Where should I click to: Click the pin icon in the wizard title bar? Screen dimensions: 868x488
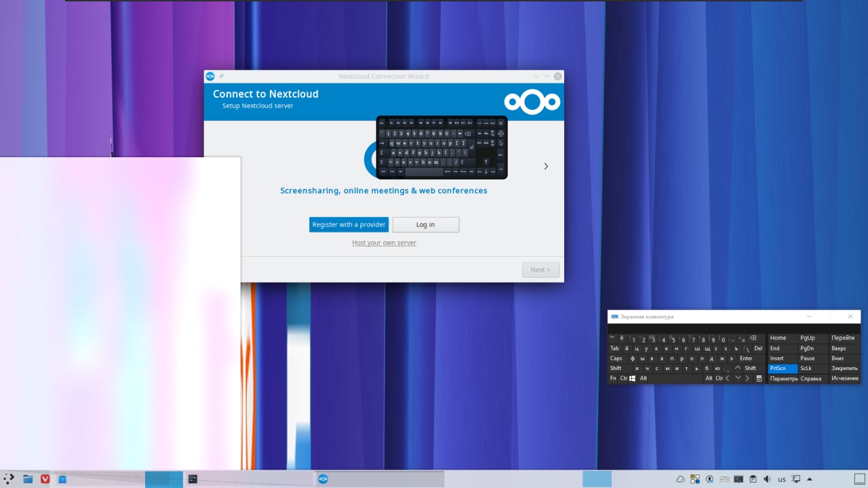click(x=221, y=76)
